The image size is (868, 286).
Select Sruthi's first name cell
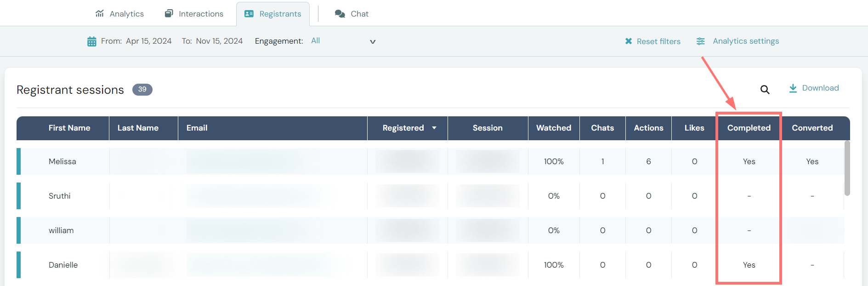coord(60,196)
